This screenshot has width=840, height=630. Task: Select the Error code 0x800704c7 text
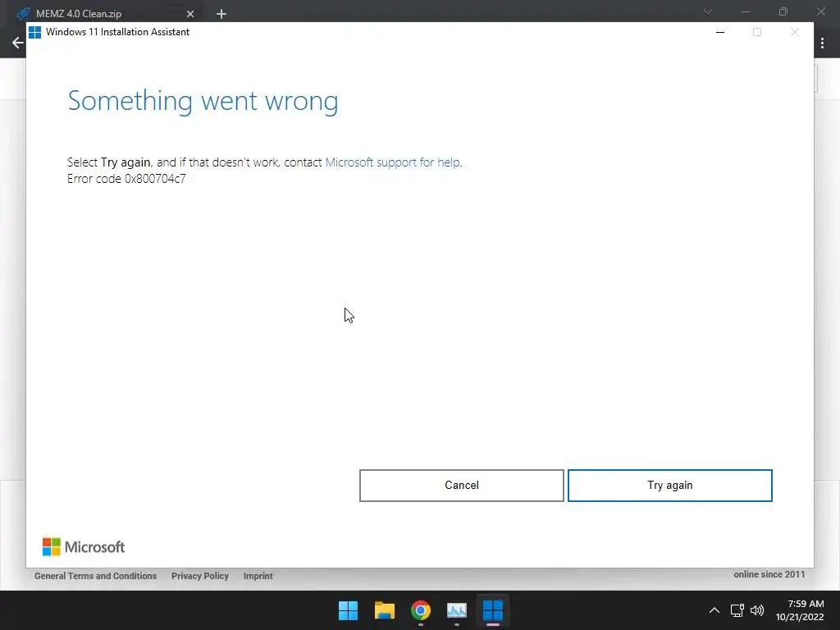coord(126,179)
